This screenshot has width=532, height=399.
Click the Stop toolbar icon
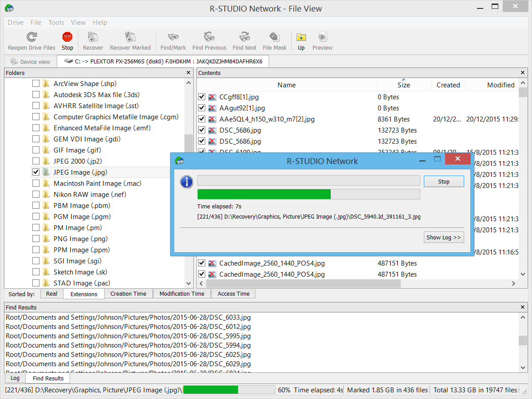(67, 41)
